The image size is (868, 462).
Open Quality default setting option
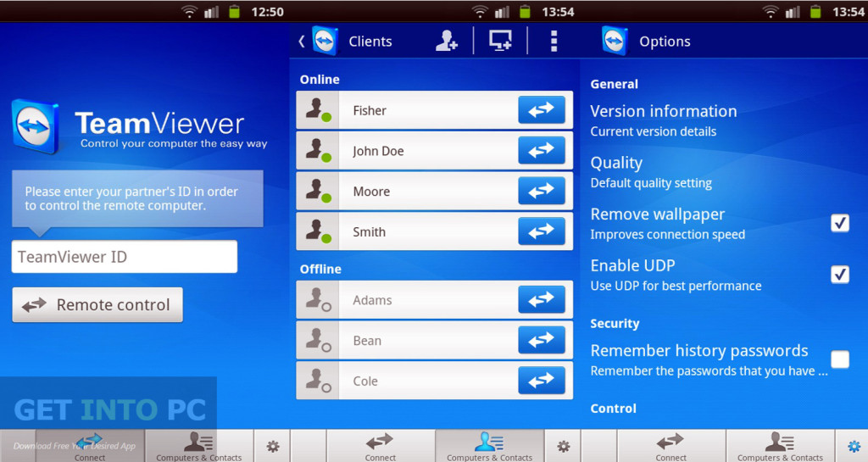pyautogui.click(x=651, y=172)
